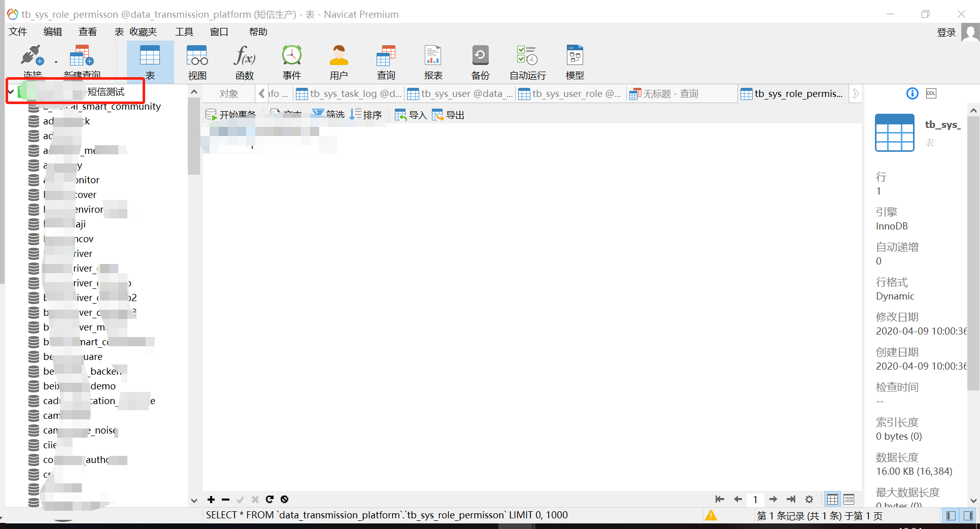Open the Report (报表) tool
Viewport: 980px width, 529px height.
point(433,62)
